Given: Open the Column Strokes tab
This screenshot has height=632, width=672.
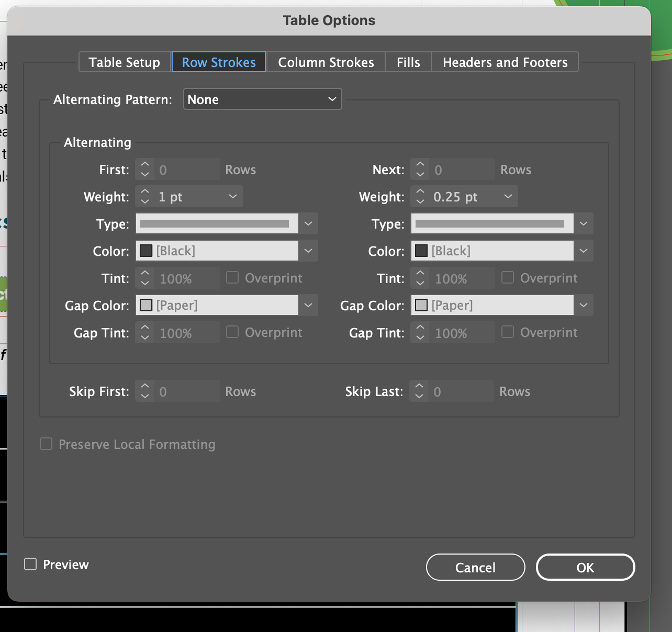Looking at the screenshot, I should coord(326,62).
